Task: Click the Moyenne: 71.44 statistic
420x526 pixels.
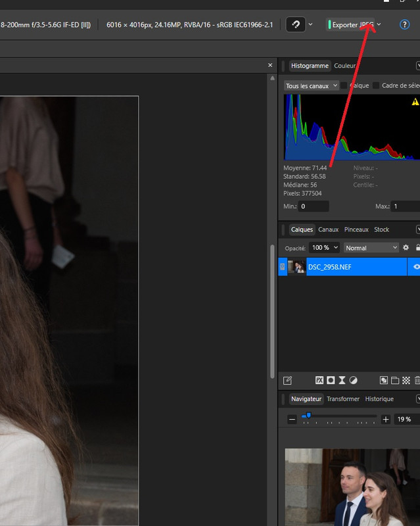Action: click(305, 168)
